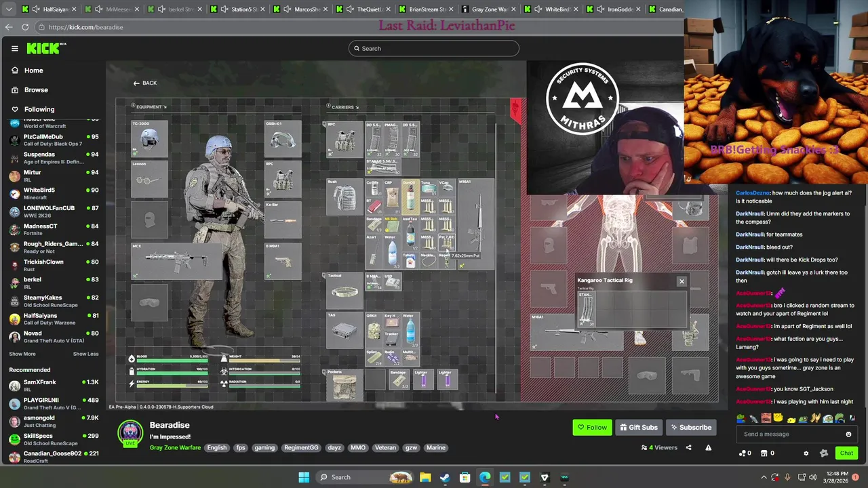Image resolution: width=868 pixels, height=488 pixels.
Task: Open the Kick hamburger sidebar menu
Action: tap(14, 48)
